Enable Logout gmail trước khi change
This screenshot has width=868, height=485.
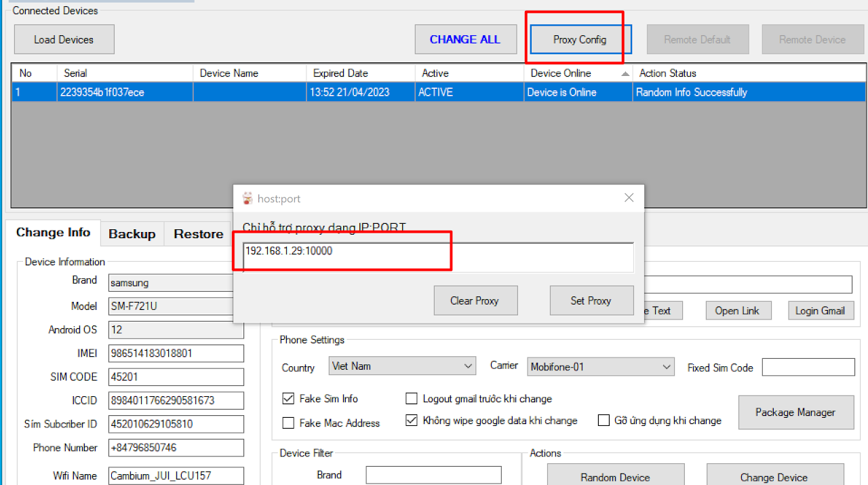tap(412, 399)
